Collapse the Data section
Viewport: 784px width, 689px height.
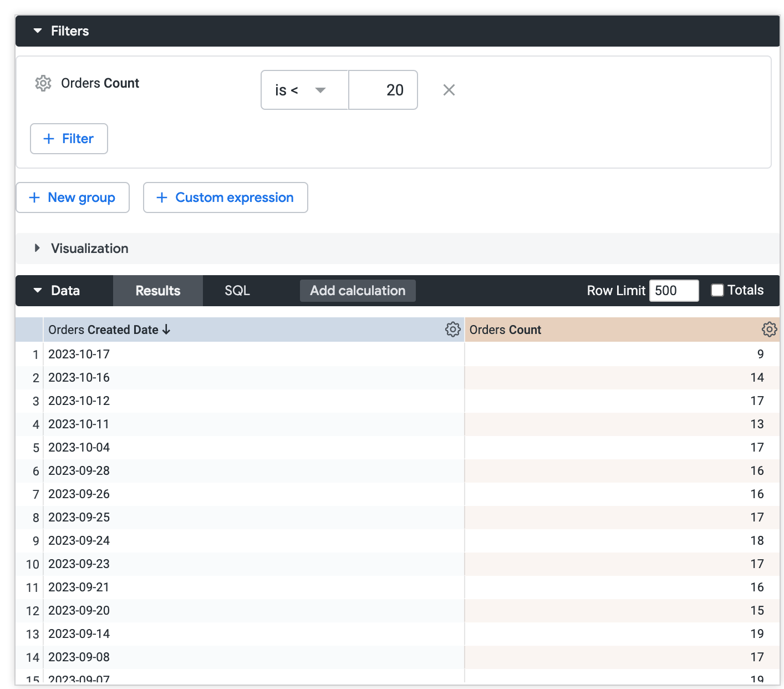38,291
